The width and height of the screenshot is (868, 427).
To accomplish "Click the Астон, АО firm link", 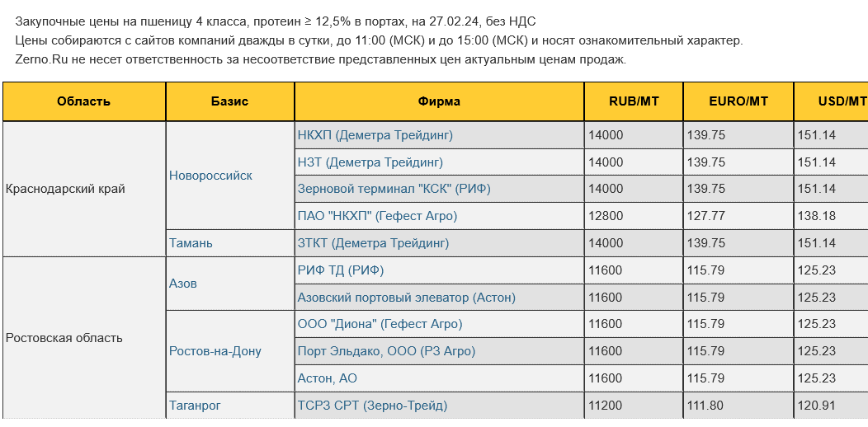I will point(327,378).
